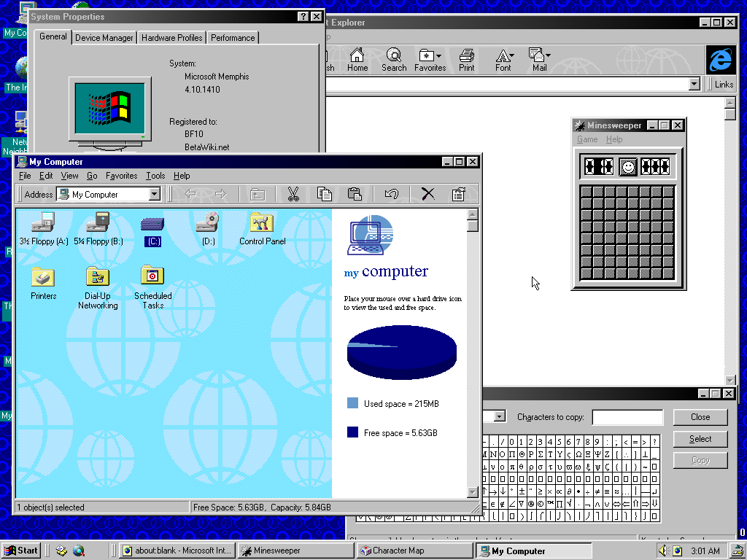Click the Undo icon in My Computer toolbar
This screenshot has height=560, width=747.
pyautogui.click(x=392, y=194)
